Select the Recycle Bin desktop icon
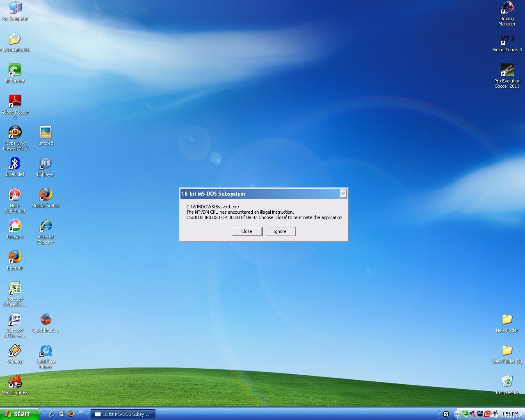Image resolution: width=525 pixels, height=420 pixels. [507, 385]
